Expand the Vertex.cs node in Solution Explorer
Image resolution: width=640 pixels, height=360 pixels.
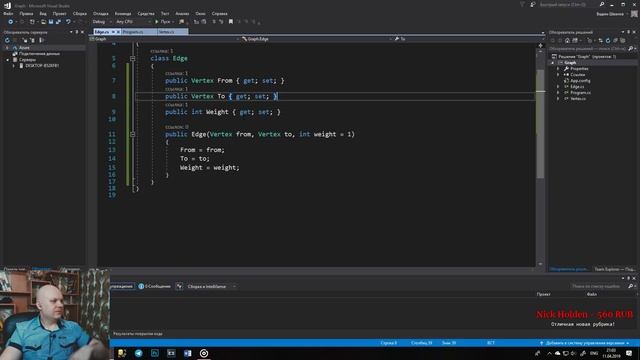558,98
